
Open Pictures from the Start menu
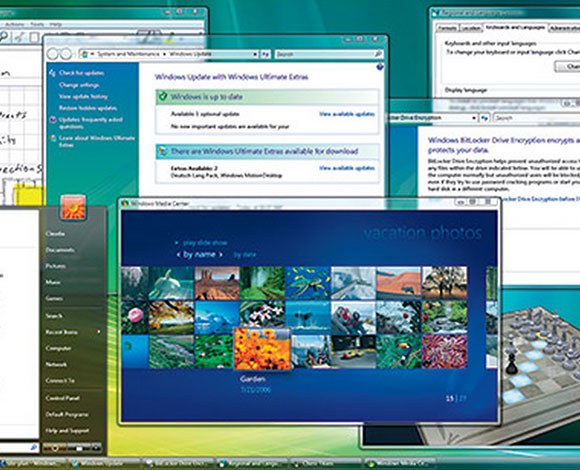(x=55, y=266)
